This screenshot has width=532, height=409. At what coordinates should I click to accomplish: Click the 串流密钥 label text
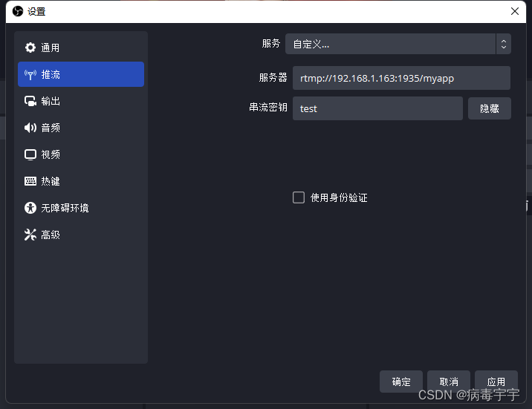(x=268, y=108)
